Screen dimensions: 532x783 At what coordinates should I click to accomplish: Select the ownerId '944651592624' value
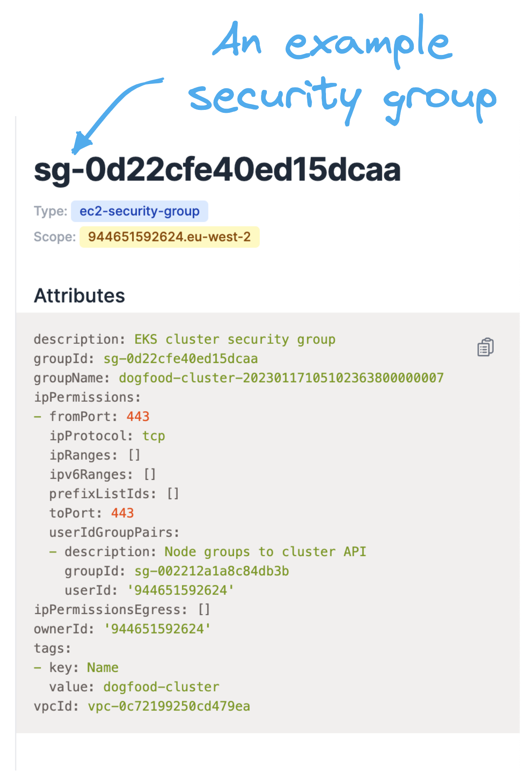coord(157,629)
